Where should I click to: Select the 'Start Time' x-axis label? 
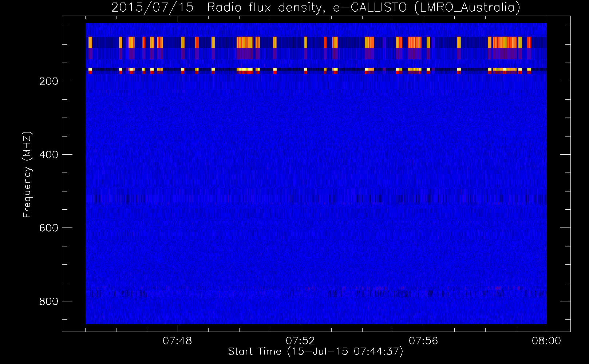tap(316, 352)
